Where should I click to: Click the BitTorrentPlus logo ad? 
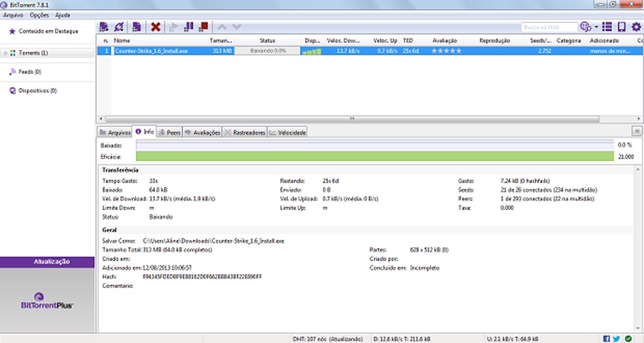(x=47, y=301)
